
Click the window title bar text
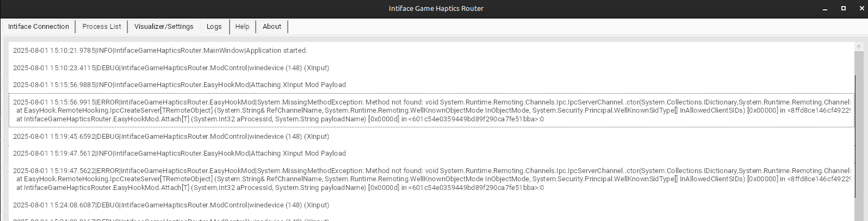click(x=436, y=8)
